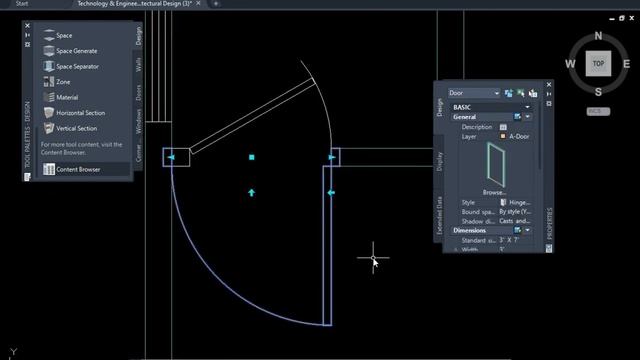Open the Extended Data tab in Properties
640x360 pixels.
click(439, 215)
